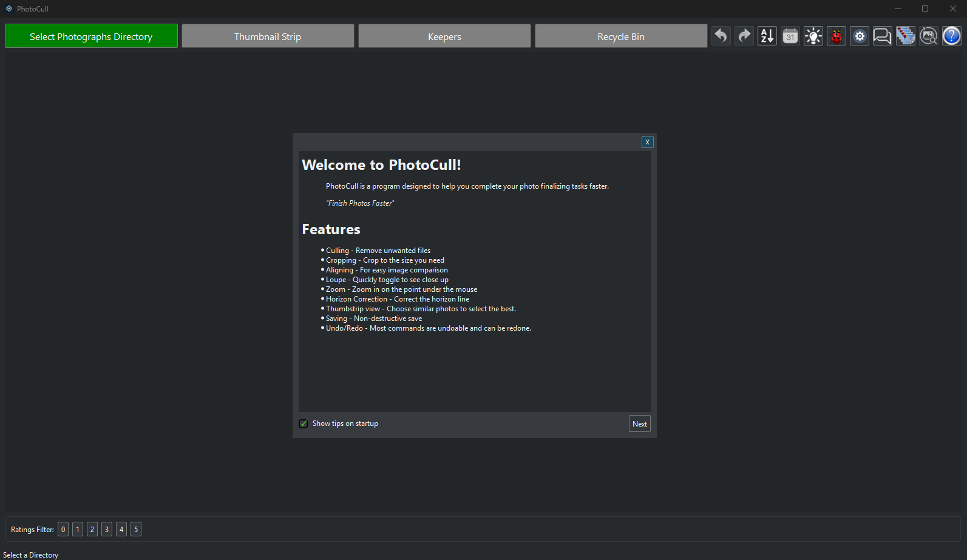Toggle ratings filter 5

tap(136, 530)
